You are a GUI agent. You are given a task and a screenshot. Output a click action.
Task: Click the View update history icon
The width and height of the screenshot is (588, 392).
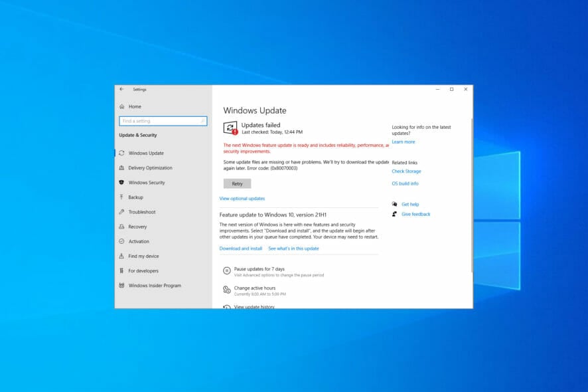click(226, 307)
